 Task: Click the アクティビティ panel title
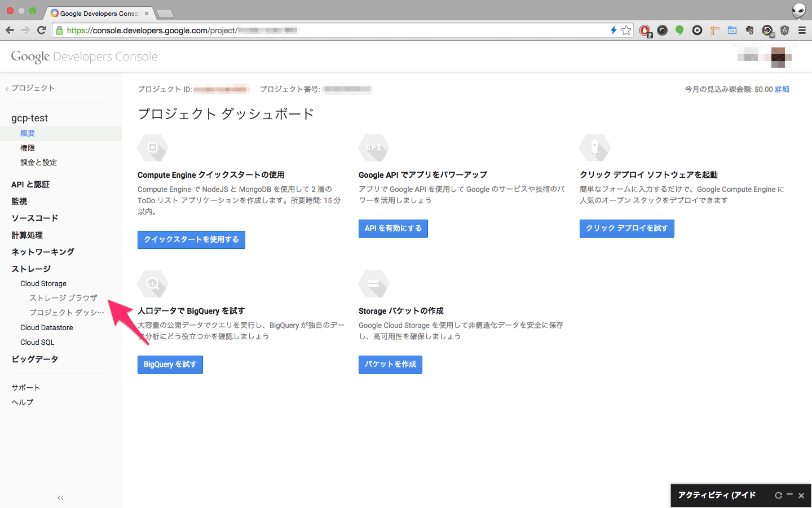[x=717, y=495]
